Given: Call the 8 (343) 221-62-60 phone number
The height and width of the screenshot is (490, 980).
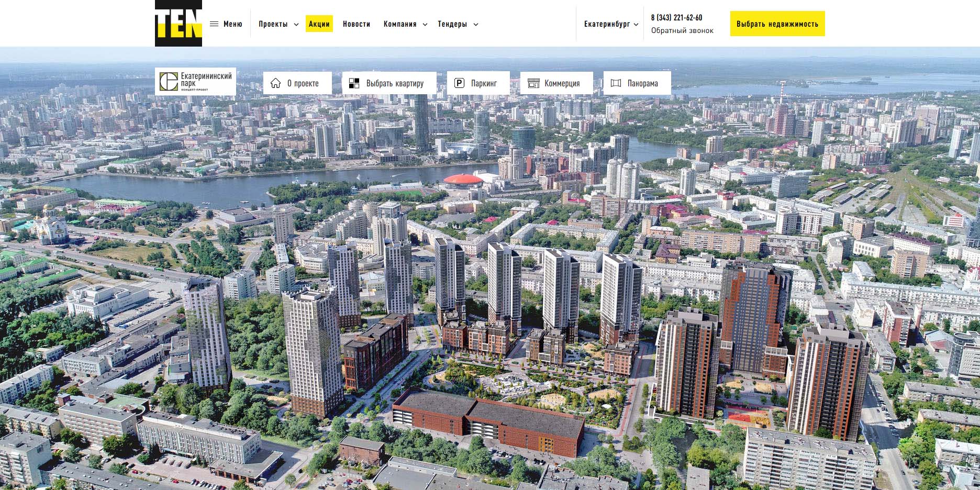Looking at the screenshot, I should (x=676, y=18).
